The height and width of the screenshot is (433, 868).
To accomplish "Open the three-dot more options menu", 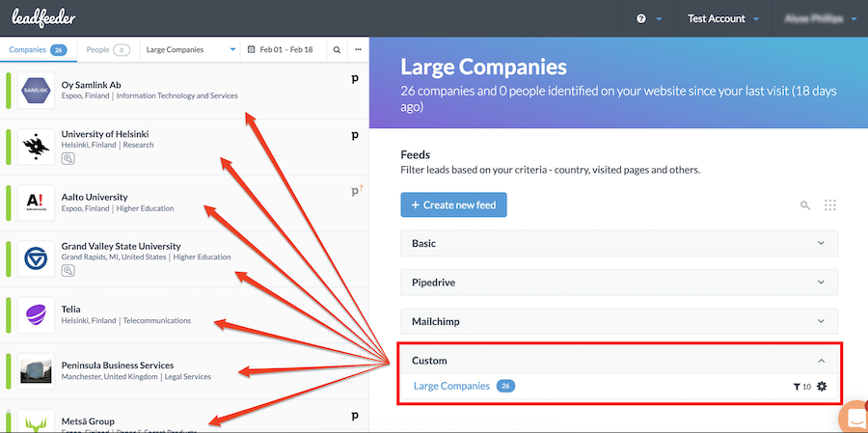I will click(x=358, y=50).
